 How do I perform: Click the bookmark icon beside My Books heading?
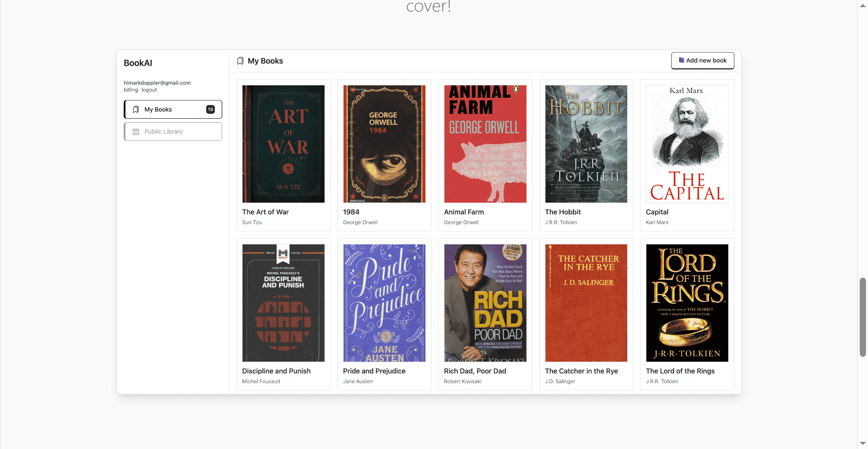pos(240,61)
